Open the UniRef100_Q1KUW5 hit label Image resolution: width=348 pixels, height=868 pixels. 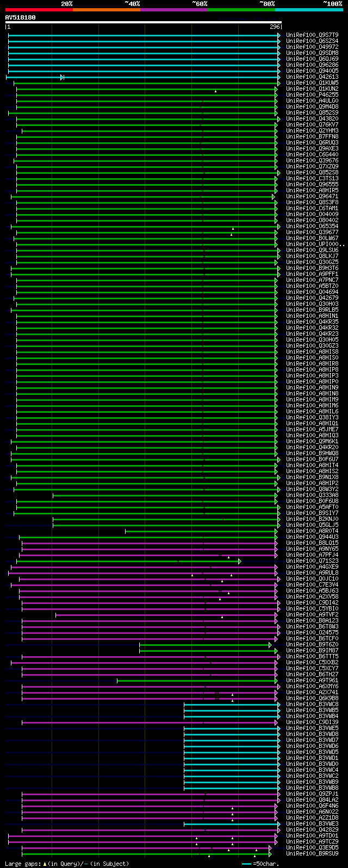[x=312, y=83]
